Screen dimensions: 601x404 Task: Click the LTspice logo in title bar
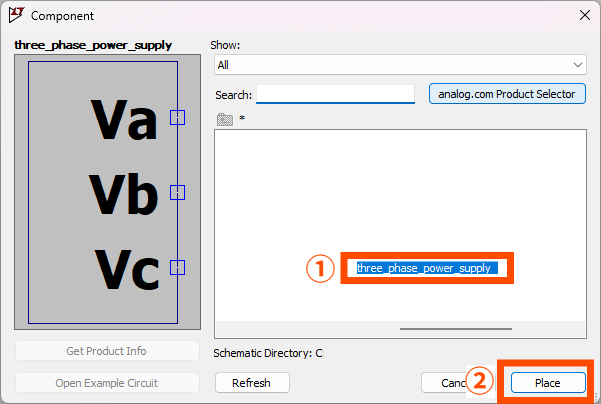16,16
